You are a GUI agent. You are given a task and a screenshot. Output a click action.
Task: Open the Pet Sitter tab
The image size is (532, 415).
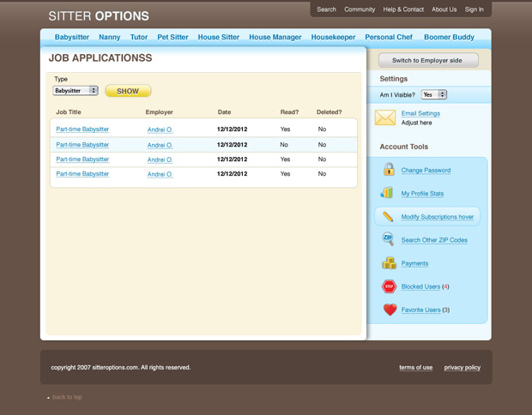[172, 38]
